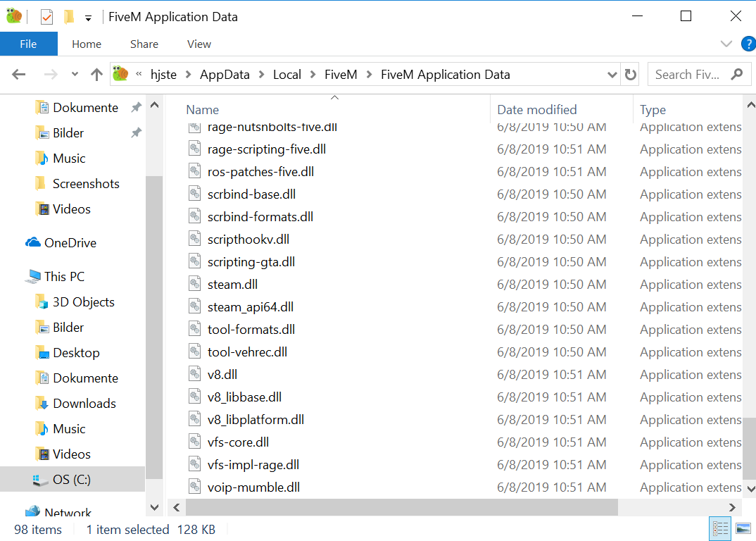This screenshot has height=541, width=756.
Task: Select vfs-impl-rage.dll file name
Action: pos(253,465)
